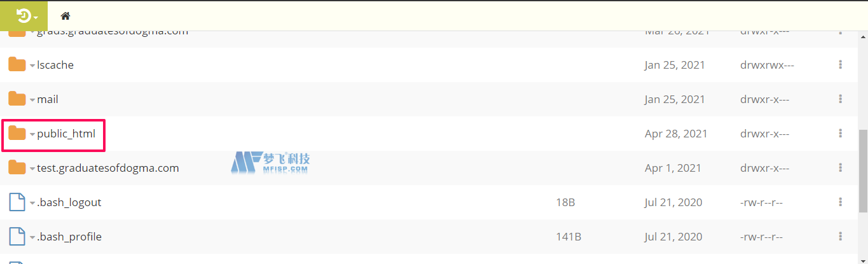
Task: Click the test.graduatesofdogma.com folder icon
Action: tap(17, 167)
